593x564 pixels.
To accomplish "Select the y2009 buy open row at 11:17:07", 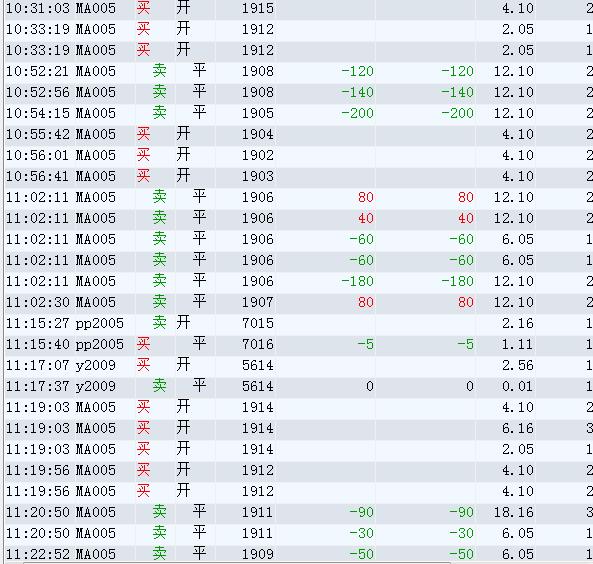I will coord(299,365).
